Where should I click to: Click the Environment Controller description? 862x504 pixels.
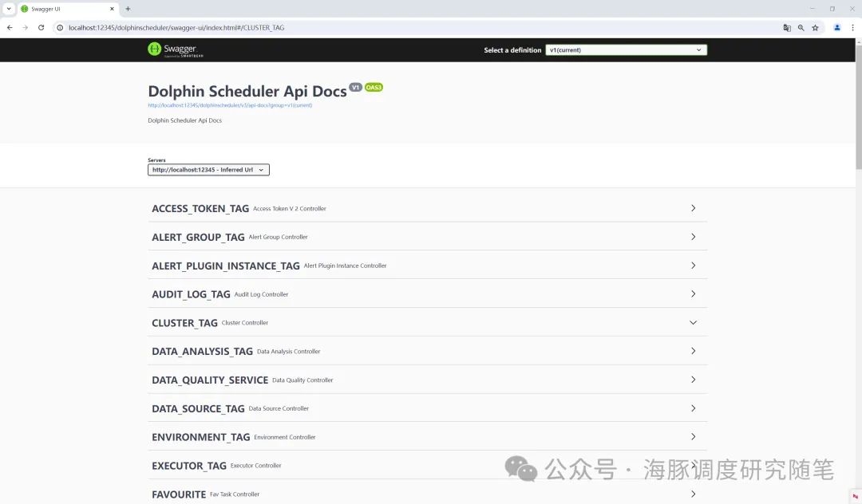click(x=285, y=437)
